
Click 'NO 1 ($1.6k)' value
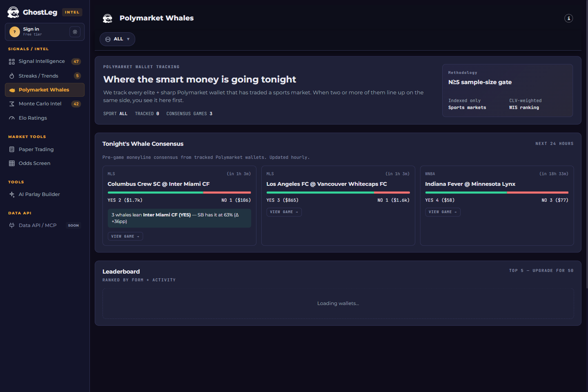pos(393,200)
